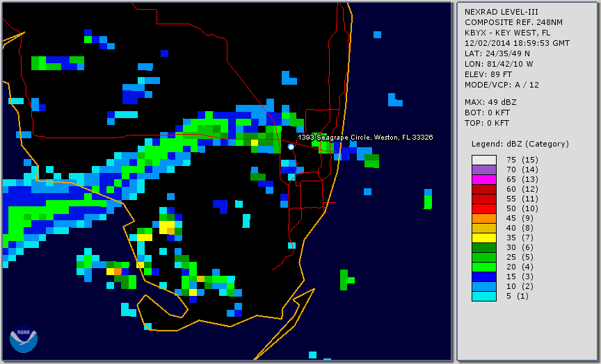Click the 75 (15) legend label
This screenshot has height=364, width=601.
click(522, 160)
